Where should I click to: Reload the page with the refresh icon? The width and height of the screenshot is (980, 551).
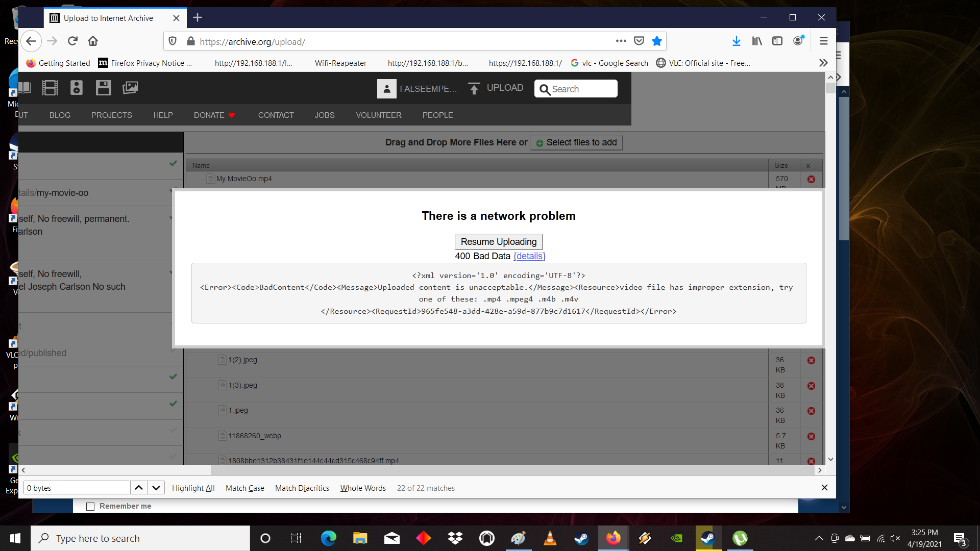tap(72, 41)
